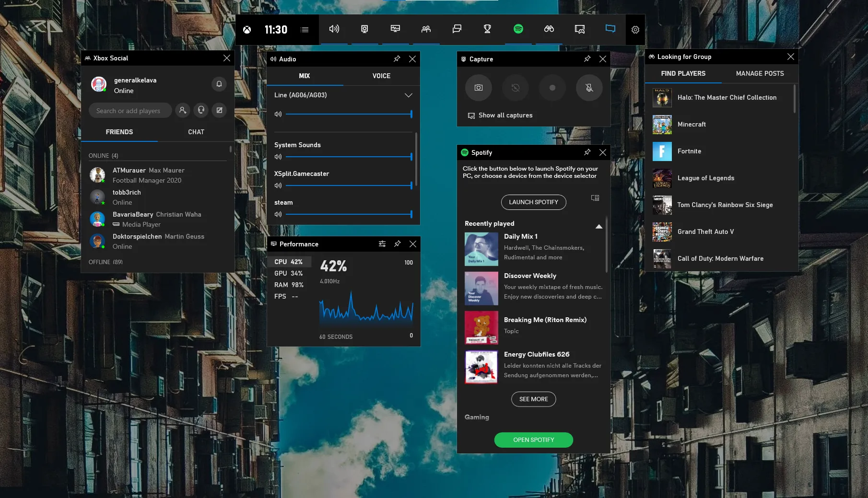868x498 pixels.
Task: Click the headset party icon
Action: tap(201, 110)
